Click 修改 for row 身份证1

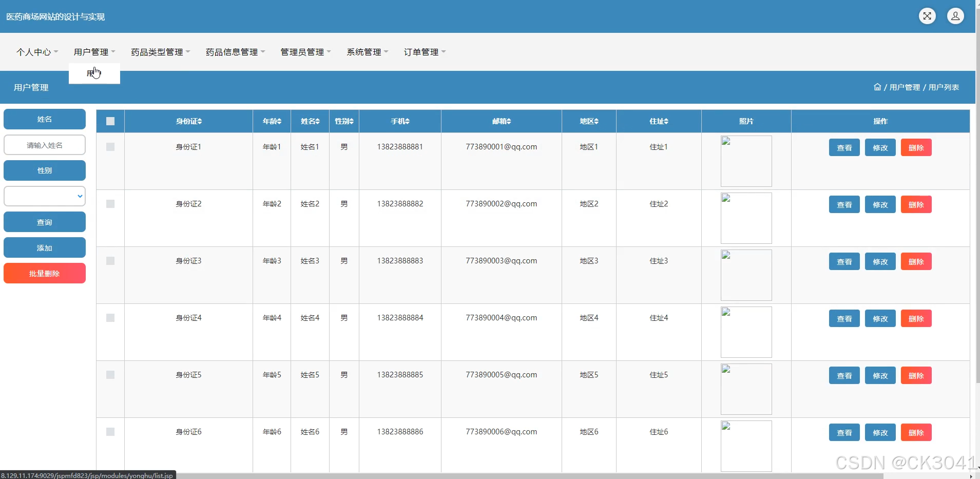[x=880, y=147]
